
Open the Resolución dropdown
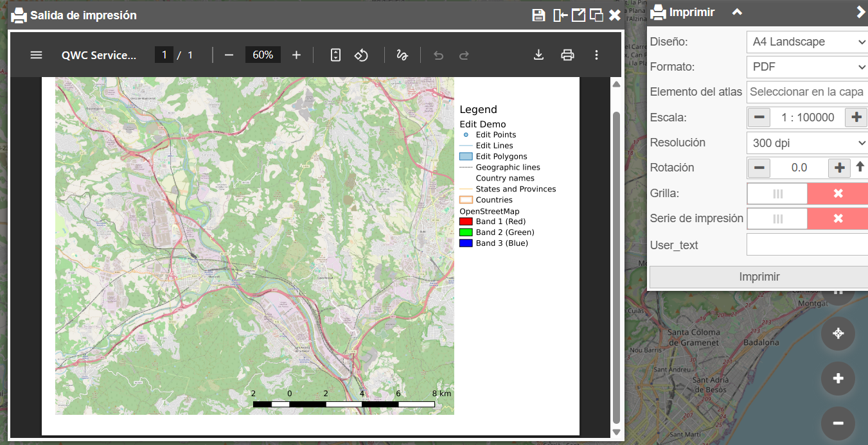coord(807,143)
